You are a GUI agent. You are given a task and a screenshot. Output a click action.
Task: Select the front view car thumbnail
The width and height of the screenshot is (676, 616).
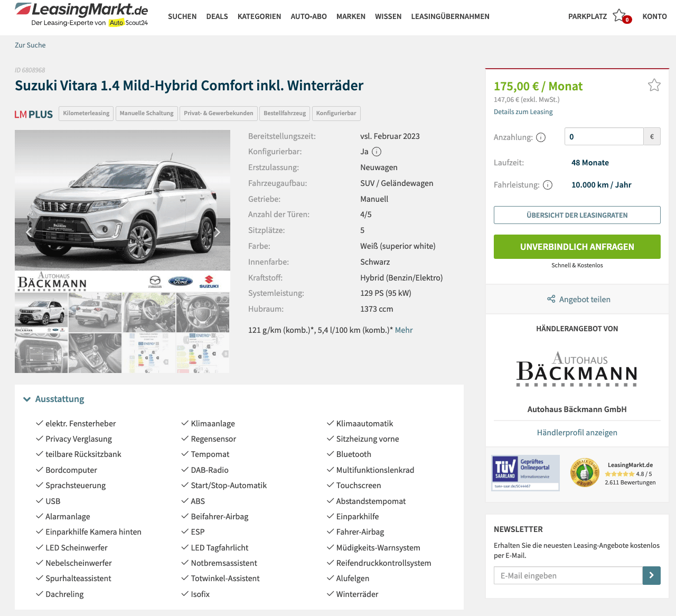41,312
